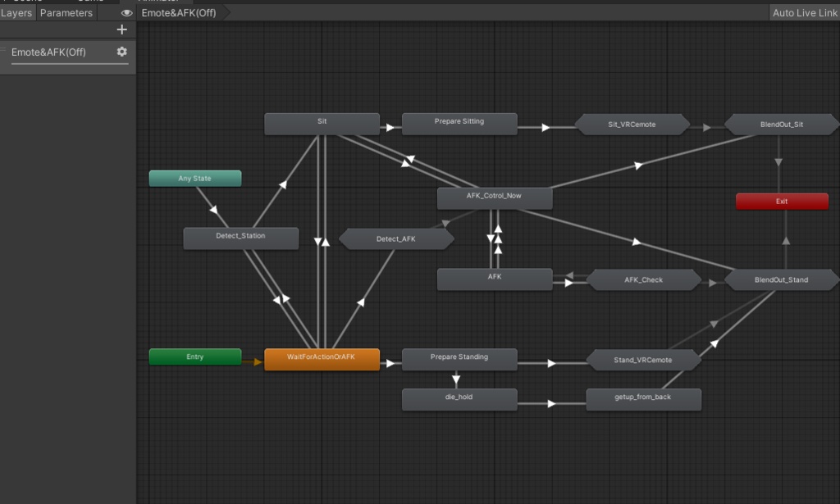Image resolution: width=840 pixels, height=504 pixels.
Task: Switch to the Parameters tab
Action: [x=66, y=13]
